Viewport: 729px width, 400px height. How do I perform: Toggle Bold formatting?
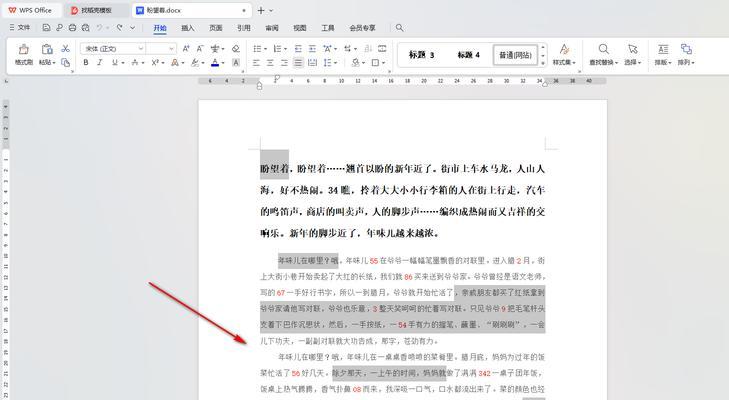coord(86,62)
